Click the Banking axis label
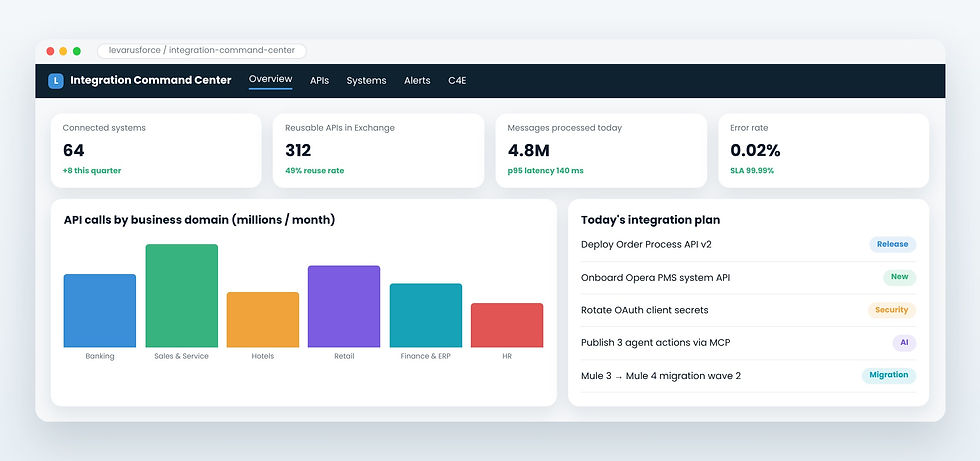980x461 pixels. tap(99, 357)
